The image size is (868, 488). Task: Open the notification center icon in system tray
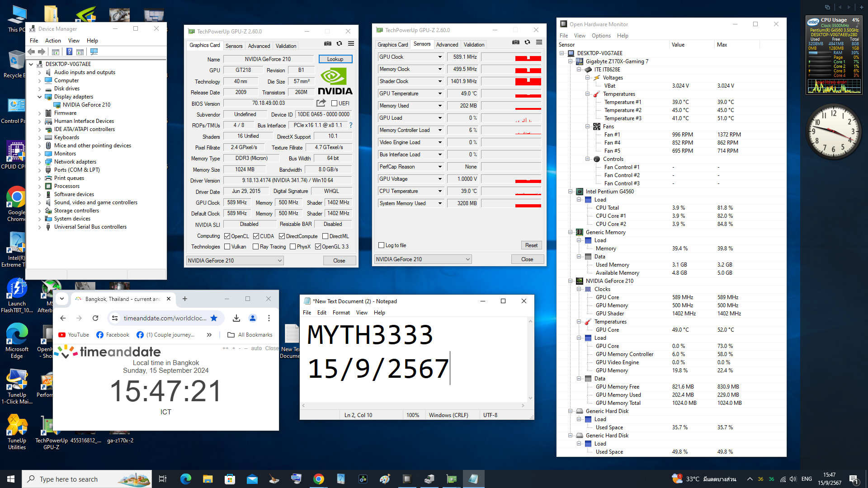[854, 479]
